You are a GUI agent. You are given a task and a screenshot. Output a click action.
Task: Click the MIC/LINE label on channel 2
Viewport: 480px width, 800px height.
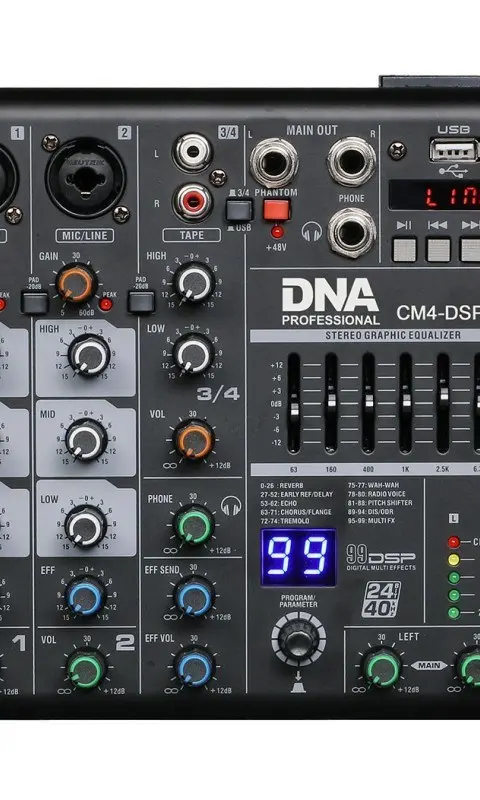click(x=85, y=236)
